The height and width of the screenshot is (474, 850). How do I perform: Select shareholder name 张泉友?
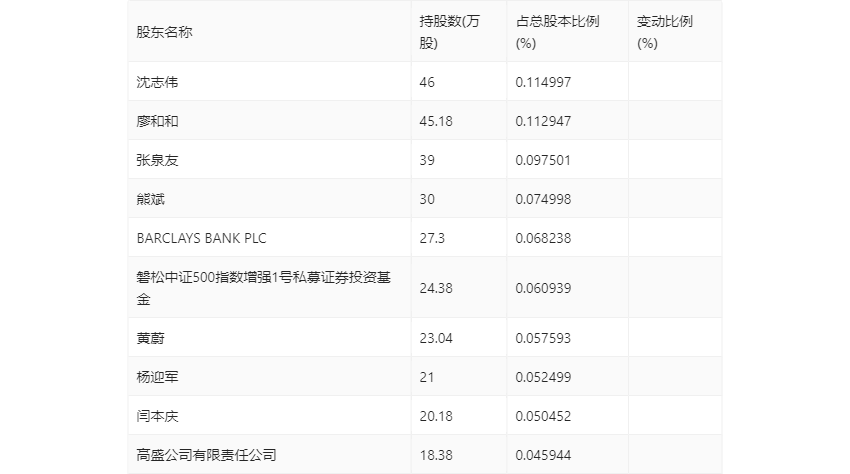[x=157, y=160]
